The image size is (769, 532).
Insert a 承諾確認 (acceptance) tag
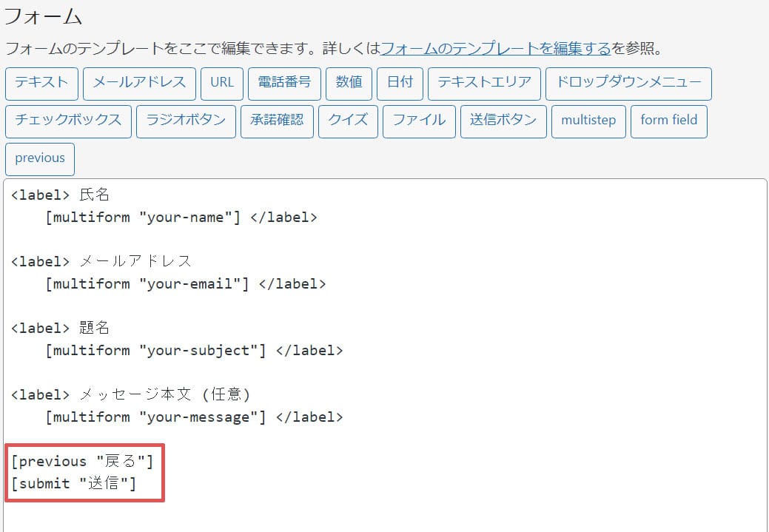tap(277, 121)
